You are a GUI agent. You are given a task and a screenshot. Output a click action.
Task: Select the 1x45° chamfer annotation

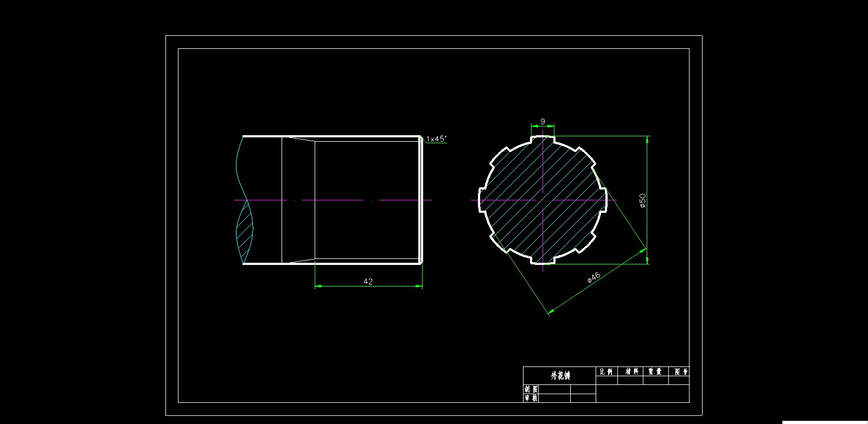(436, 139)
